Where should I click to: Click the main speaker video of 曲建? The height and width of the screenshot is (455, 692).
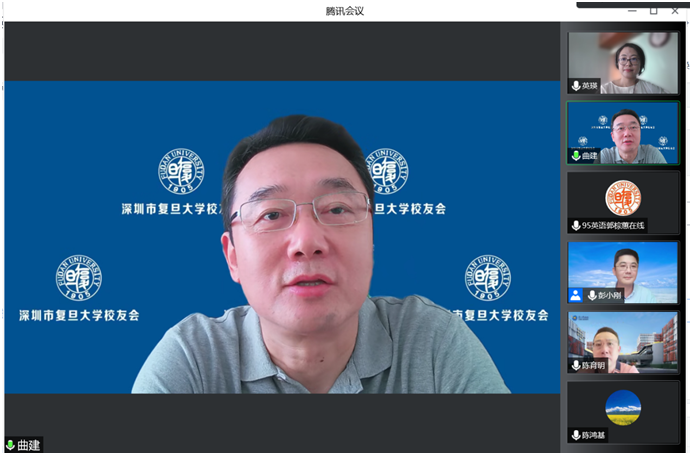point(282,237)
